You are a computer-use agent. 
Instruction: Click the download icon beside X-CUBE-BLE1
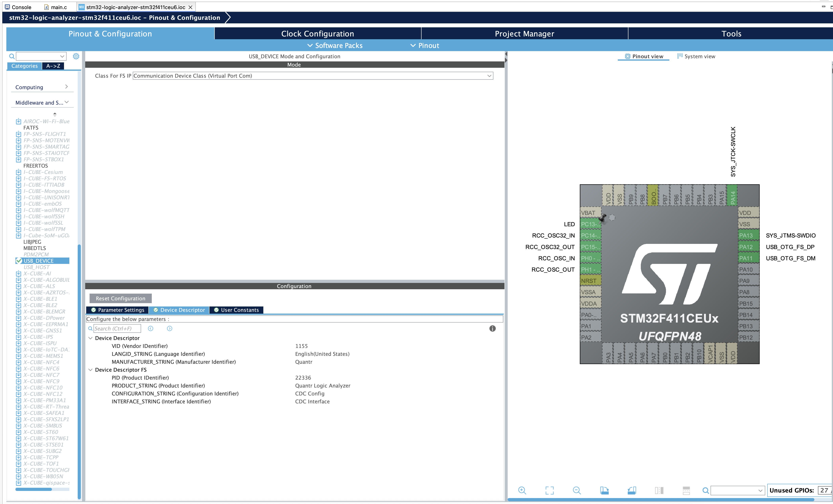[x=19, y=299]
